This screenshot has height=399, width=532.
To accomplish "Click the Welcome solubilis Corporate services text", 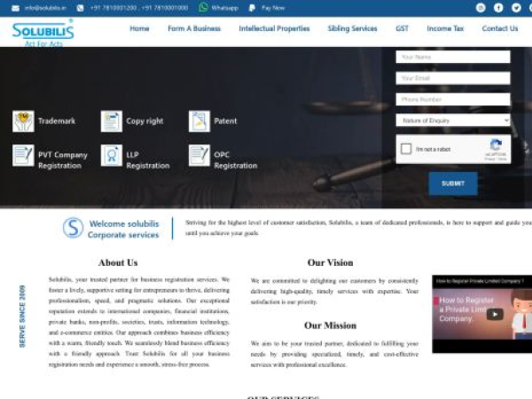I will click(x=123, y=230).
